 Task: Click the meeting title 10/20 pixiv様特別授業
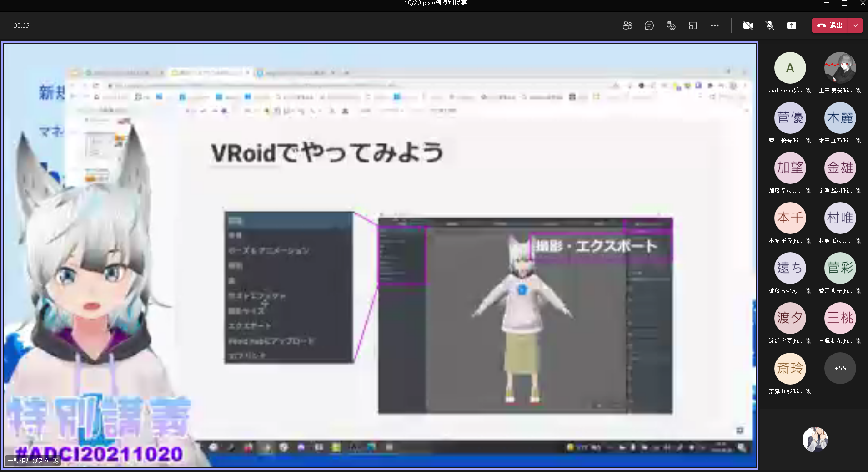pyautogui.click(x=436, y=3)
